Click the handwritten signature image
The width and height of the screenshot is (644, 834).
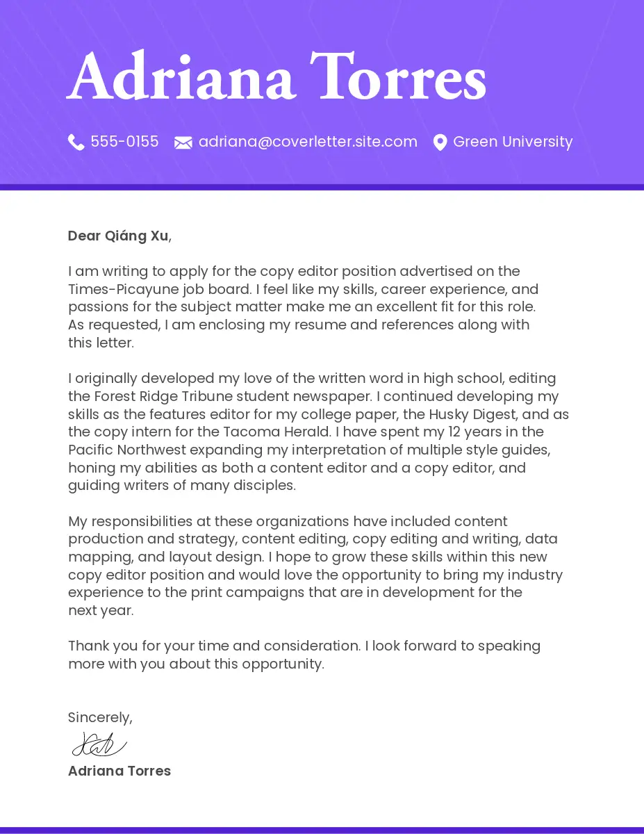[99, 744]
